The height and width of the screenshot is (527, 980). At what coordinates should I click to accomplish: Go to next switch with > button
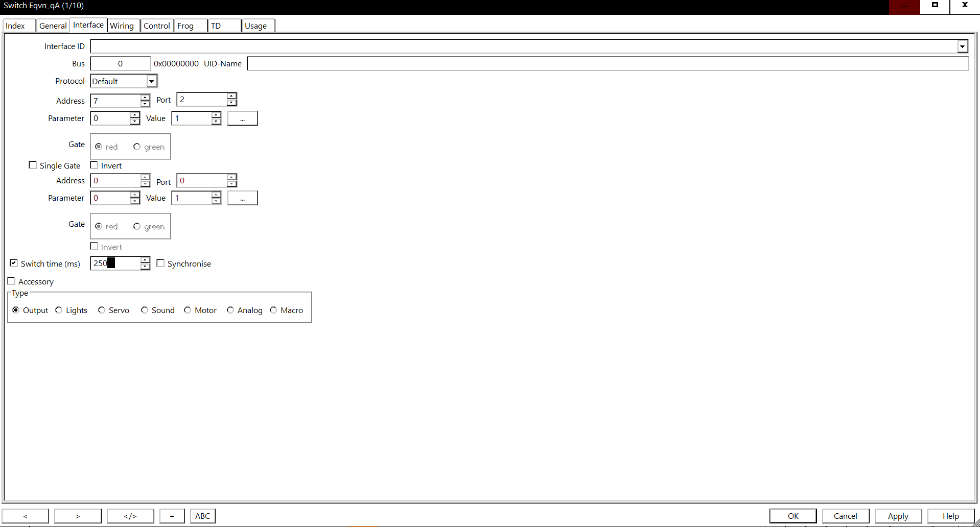coord(78,516)
